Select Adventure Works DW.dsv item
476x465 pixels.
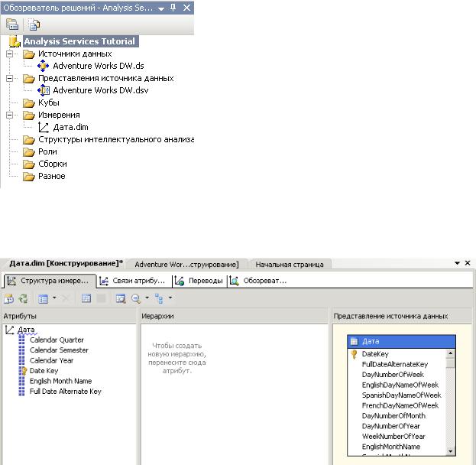(x=101, y=90)
